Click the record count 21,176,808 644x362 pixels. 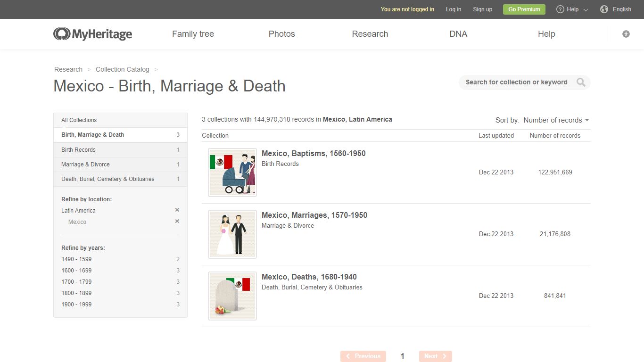(x=555, y=234)
